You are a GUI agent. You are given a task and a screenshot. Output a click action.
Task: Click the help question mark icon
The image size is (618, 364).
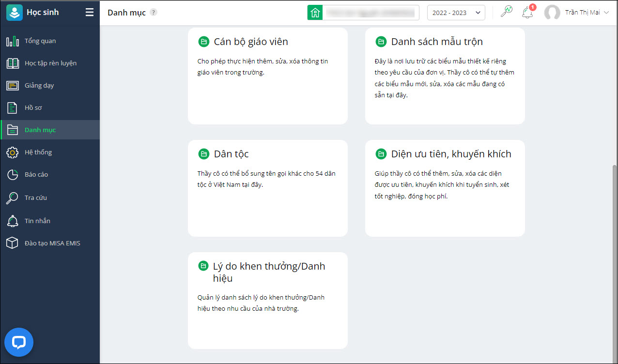pyautogui.click(x=154, y=13)
